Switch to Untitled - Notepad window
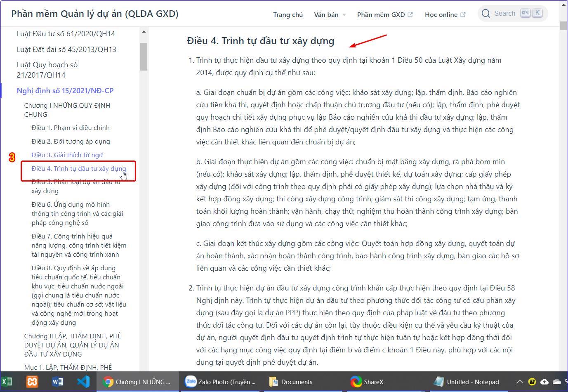 click(467, 382)
